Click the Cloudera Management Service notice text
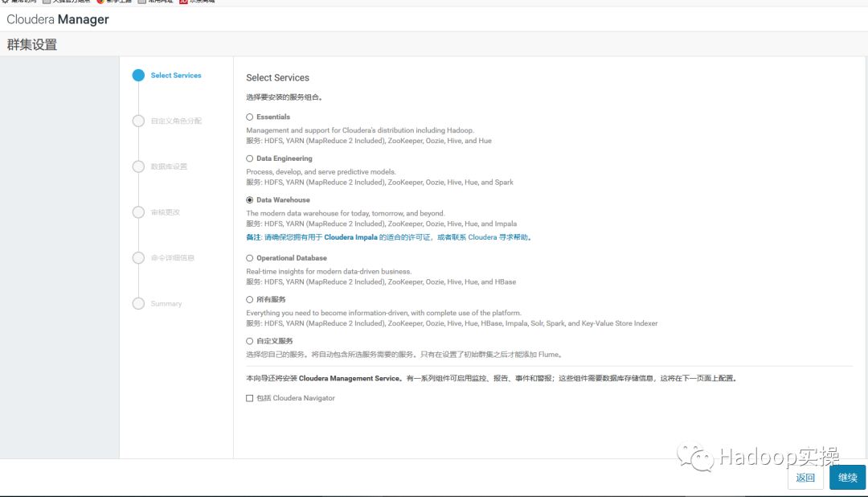868x497 pixels. (491, 379)
